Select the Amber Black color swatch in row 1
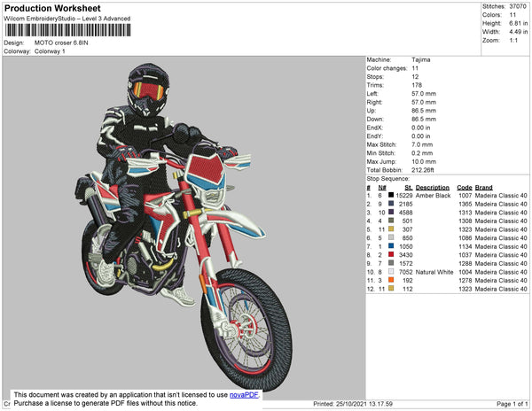 (391, 195)
